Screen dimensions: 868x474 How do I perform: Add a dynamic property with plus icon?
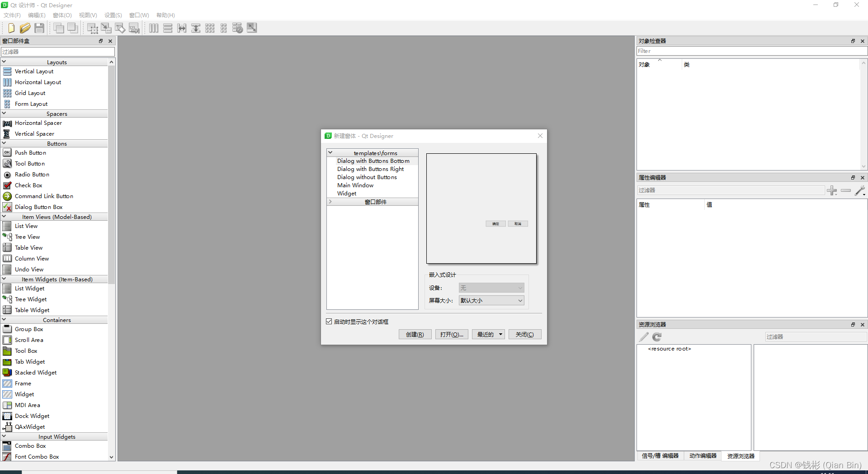[x=832, y=190]
